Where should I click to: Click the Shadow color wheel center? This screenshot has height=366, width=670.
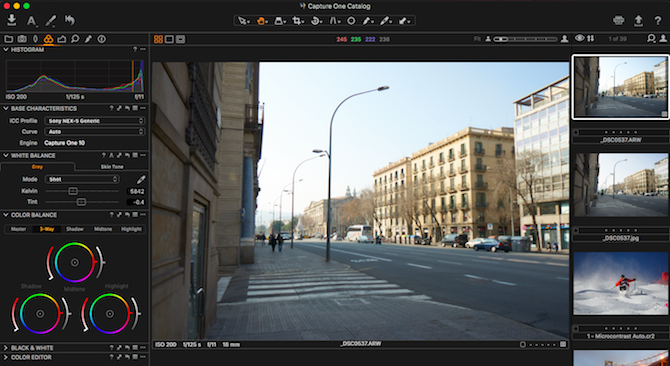pyautogui.click(x=40, y=313)
